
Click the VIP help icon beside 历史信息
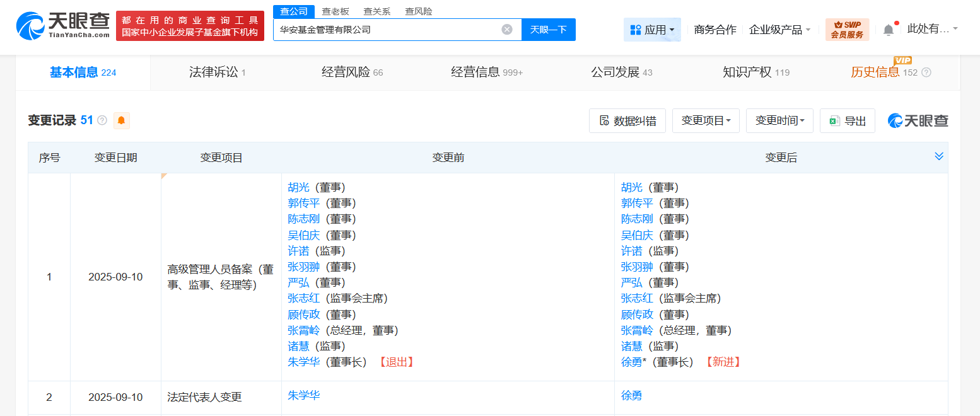pos(926,72)
